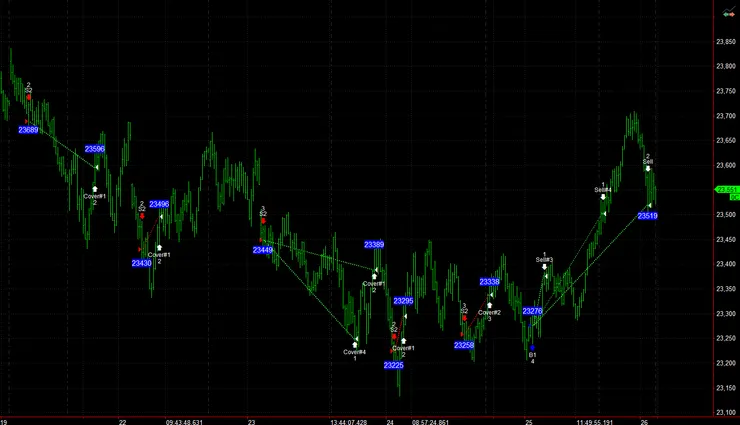Click the 23,750 price axis label
The width and height of the screenshot is (740, 425).
(726, 91)
